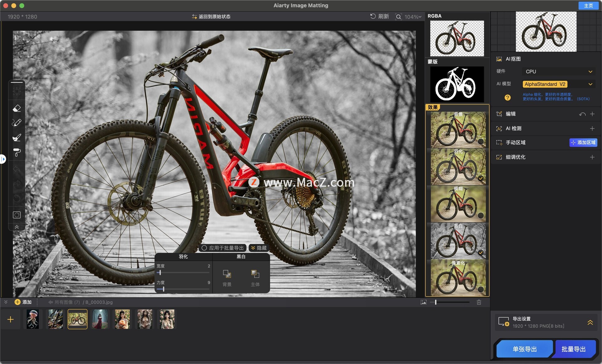Click the blue side panel arrow handle

click(3, 159)
